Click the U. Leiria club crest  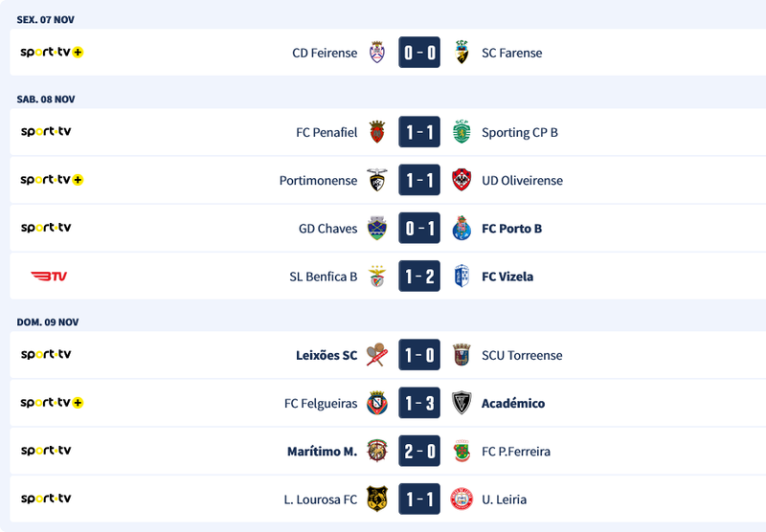pyautogui.click(x=462, y=499)
